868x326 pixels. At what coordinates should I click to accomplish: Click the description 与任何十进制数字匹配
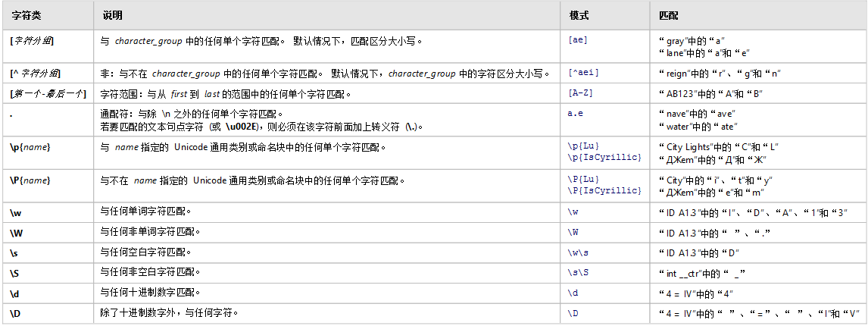point(151,292)
